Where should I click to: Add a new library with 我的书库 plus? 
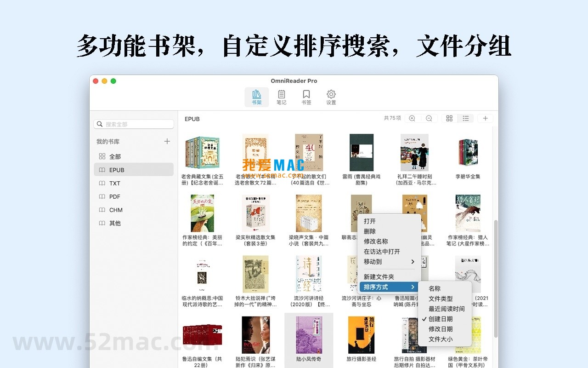pyautogui.click(x=167, y=142)
